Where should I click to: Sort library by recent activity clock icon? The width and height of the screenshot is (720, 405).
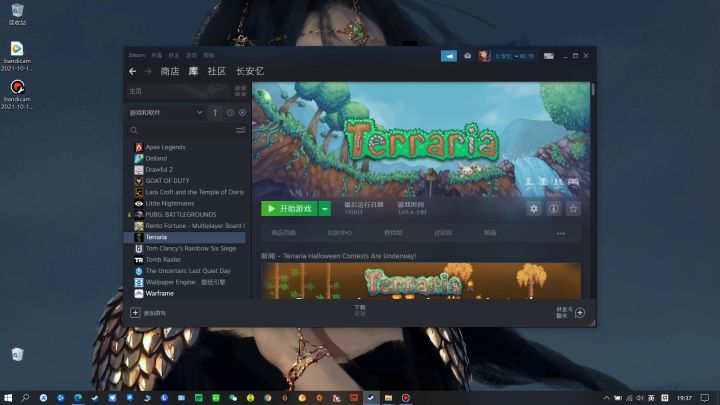pos(230,112)
